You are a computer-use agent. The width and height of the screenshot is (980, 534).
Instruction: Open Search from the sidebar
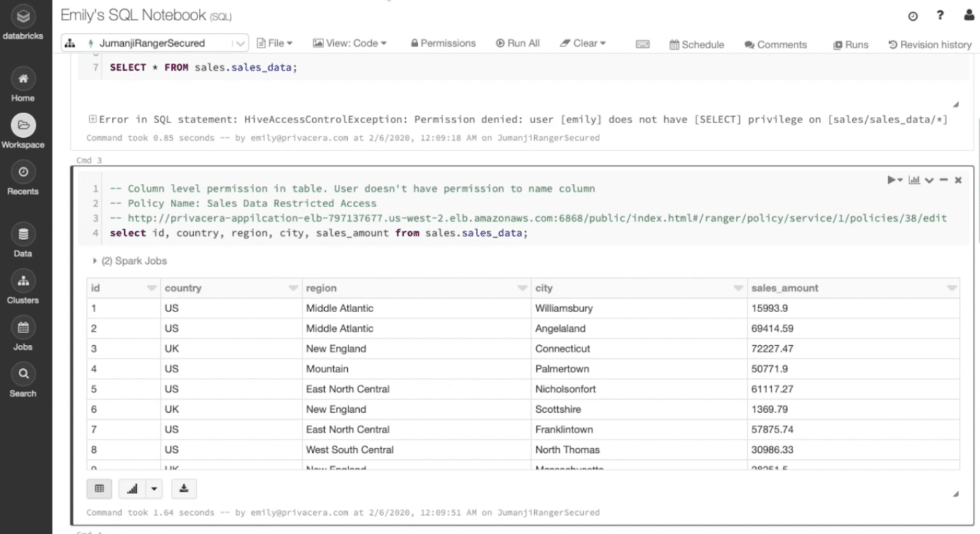point(23,381)
